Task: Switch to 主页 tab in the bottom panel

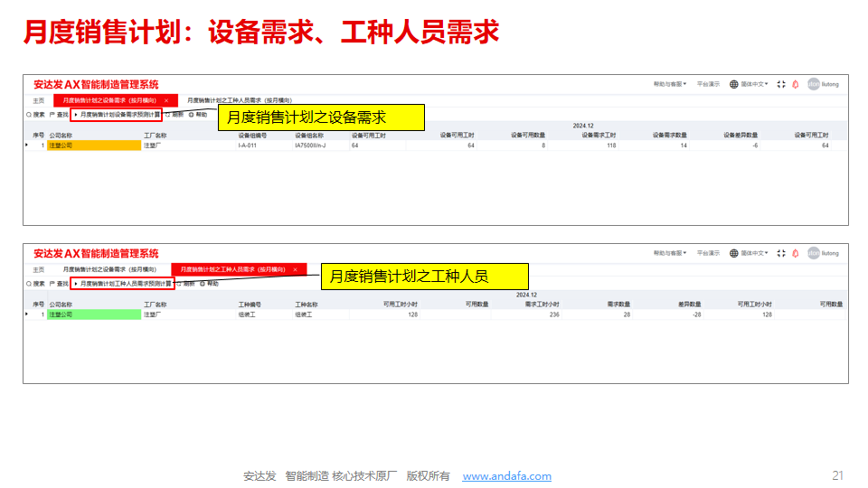Action: (38, 269)
